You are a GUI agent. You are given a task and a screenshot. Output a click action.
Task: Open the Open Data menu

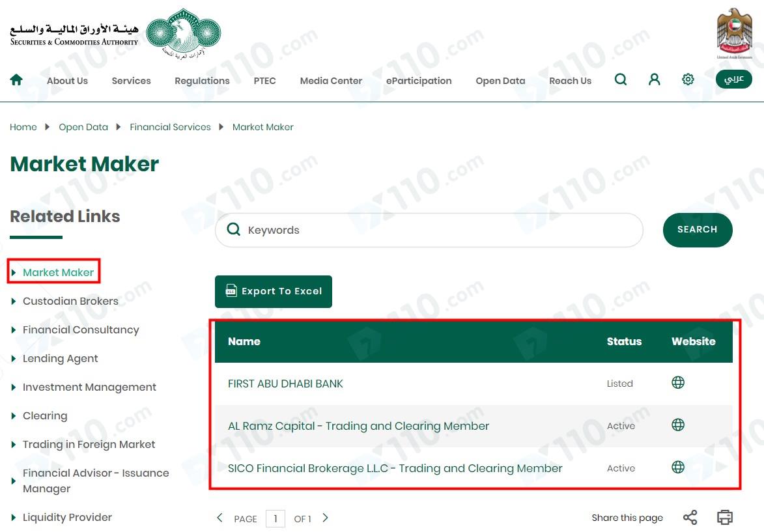[500, 81]
